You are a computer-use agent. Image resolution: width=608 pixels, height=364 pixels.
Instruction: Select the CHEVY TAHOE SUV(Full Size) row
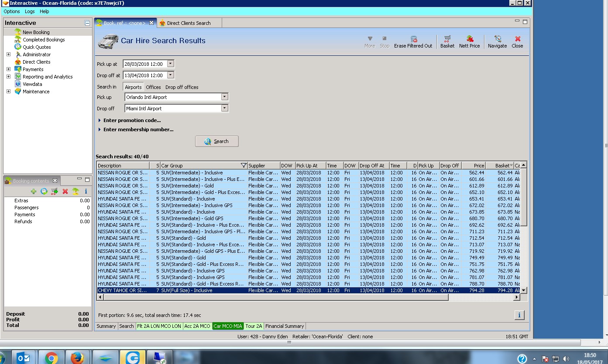[309, 290]
